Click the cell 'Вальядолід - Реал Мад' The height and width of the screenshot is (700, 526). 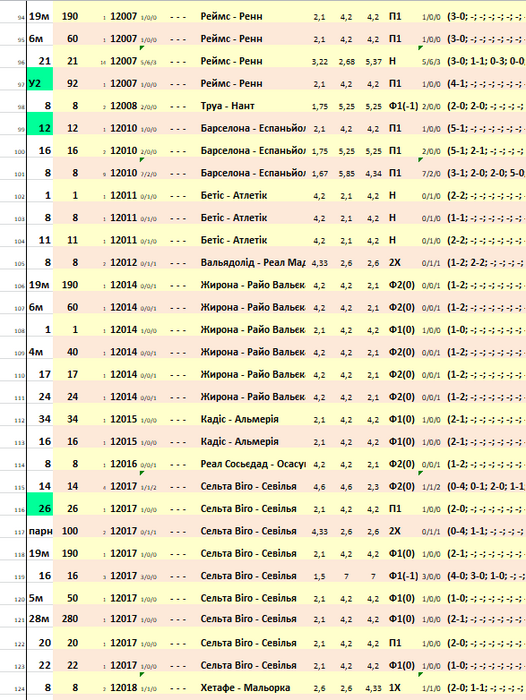click(x=253, y=262)
